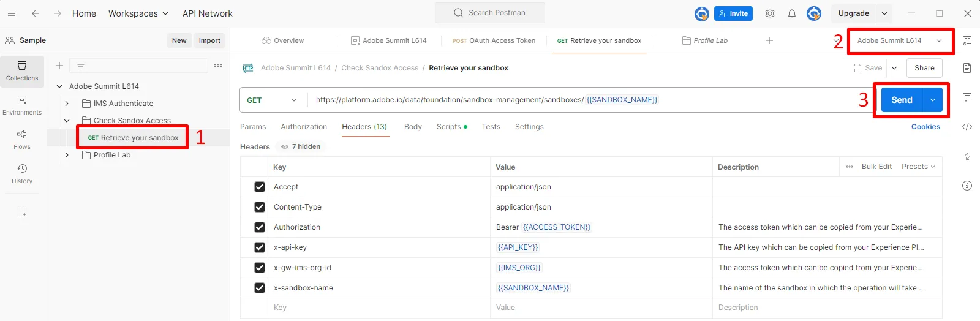Open the code snippet panel icon
The height and width of the screenshot is (321, 980).
pos(967,127)
